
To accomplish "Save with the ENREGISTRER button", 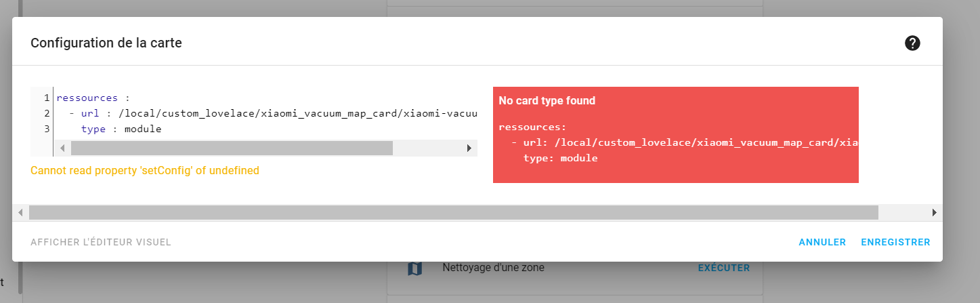I will pyautogui.click(x=895, y=242).
